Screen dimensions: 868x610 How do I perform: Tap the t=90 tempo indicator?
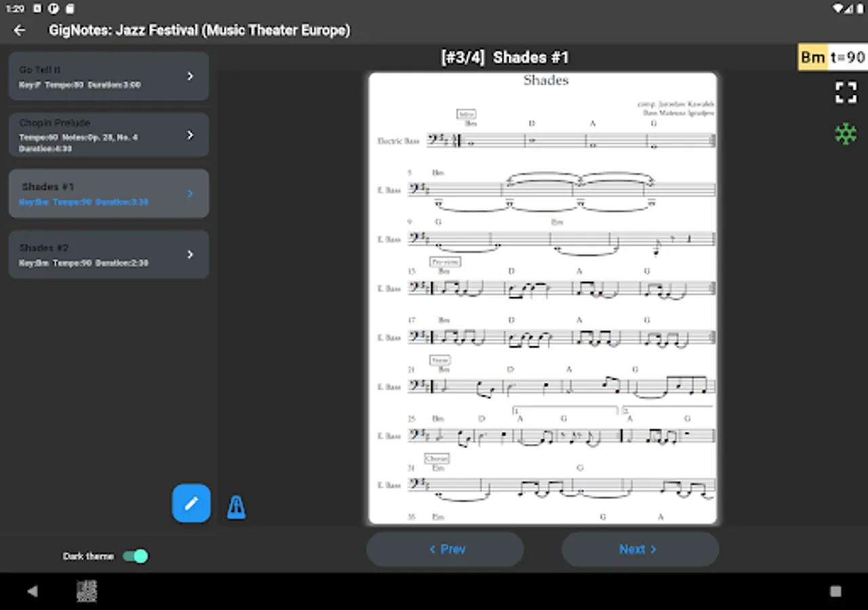(x=848, y=57)
